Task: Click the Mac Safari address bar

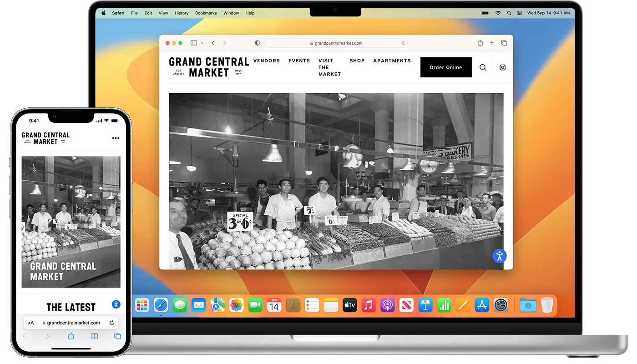Action: click(336, 43)
